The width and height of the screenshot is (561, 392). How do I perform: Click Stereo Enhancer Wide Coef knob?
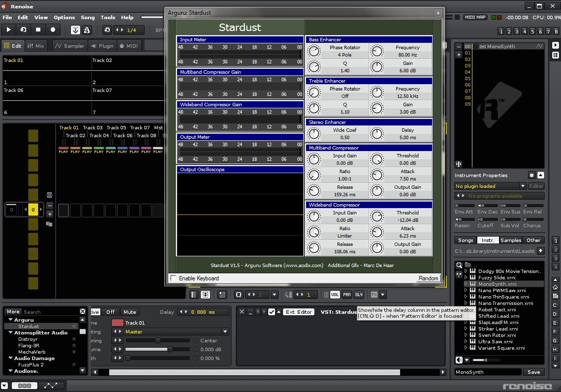click(314, 133)
